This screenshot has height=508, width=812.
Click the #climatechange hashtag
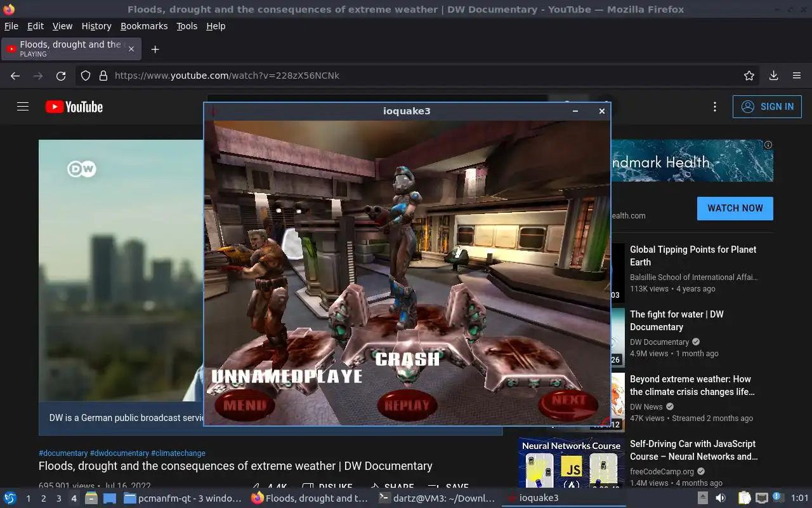point(178,453)
